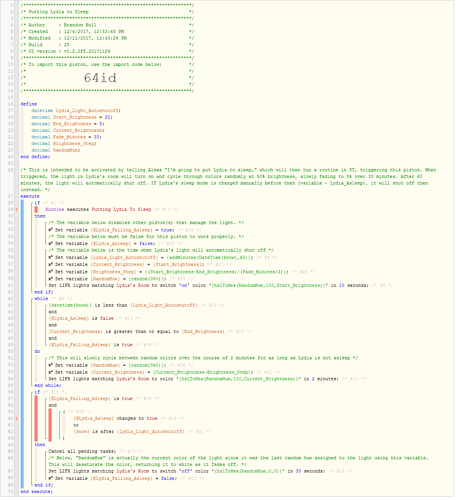This screenshot has height=500, width=456.
Task: Select the inner red bar beside the grouped condition
Action: click(x=50, y=426)
